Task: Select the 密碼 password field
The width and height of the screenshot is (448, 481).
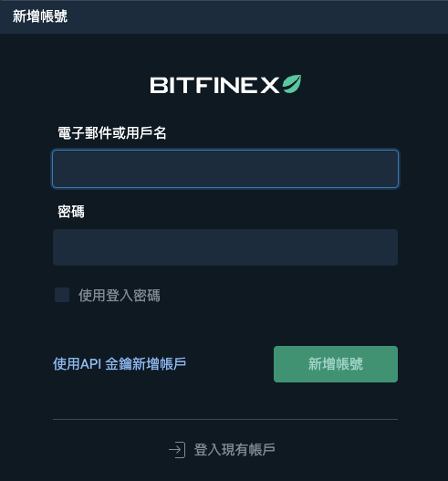Action: coord(225,247)
